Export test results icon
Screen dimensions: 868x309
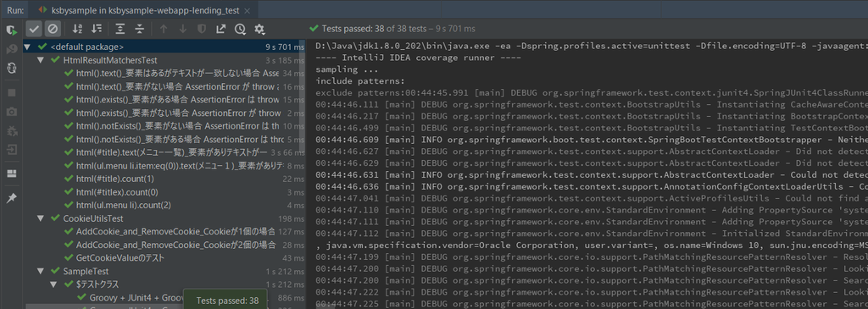click(221, 29)
